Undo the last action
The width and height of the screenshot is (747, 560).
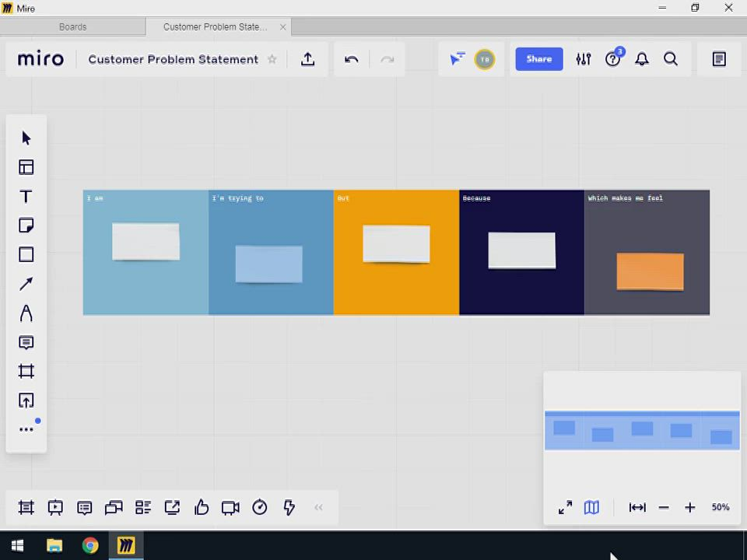pos(352,60)
